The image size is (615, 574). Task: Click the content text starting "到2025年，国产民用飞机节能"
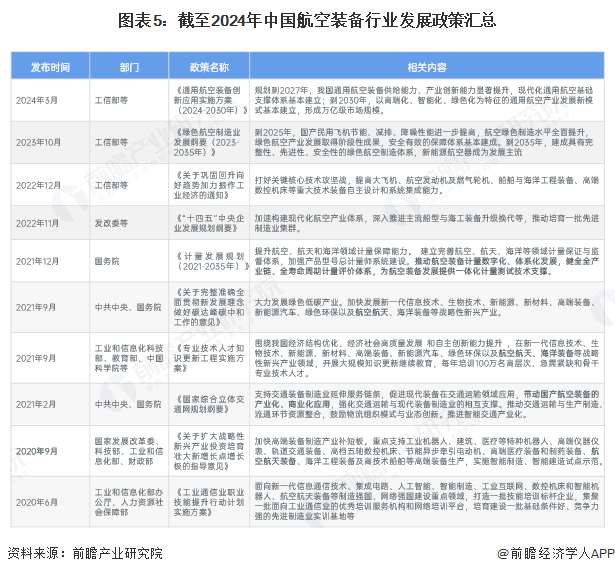tap(424, 142)
